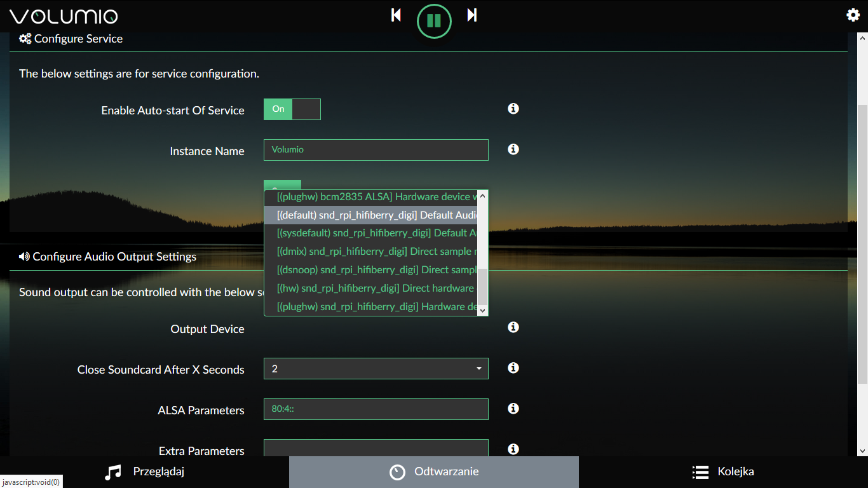Viewport: 868px width, 488px height.
Task: Edit the Instance Name field
Action: pyautogui.click(x=376, y=150)
